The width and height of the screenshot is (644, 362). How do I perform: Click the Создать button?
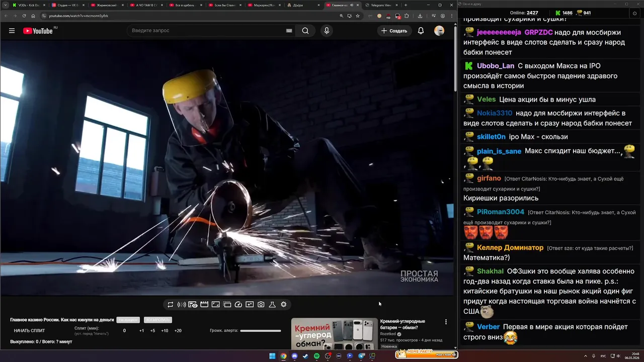tap(394, 31)
